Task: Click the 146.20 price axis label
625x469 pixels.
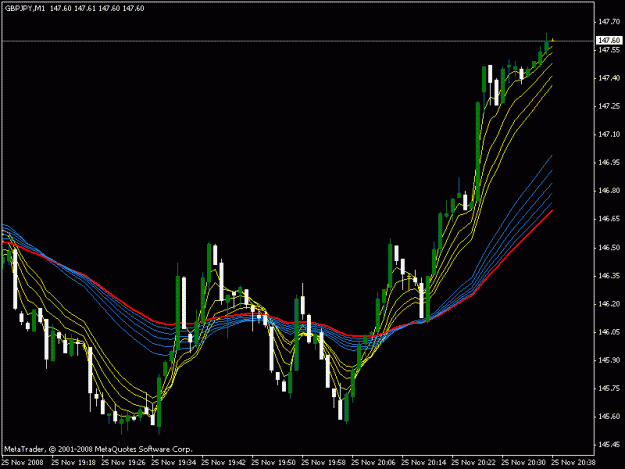Action: pos(609,304)
